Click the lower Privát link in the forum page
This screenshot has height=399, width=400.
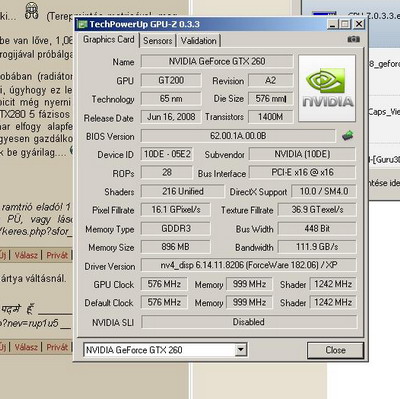tap(57, 347)
